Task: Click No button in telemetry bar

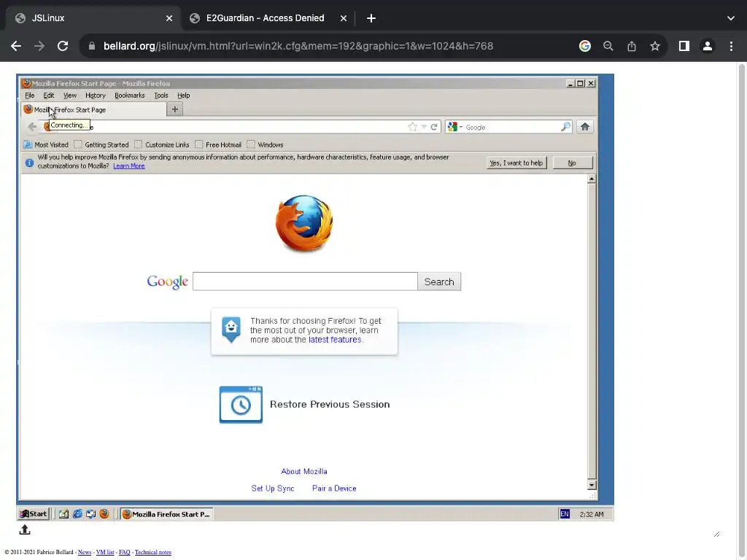Action: tap(572, 163)
